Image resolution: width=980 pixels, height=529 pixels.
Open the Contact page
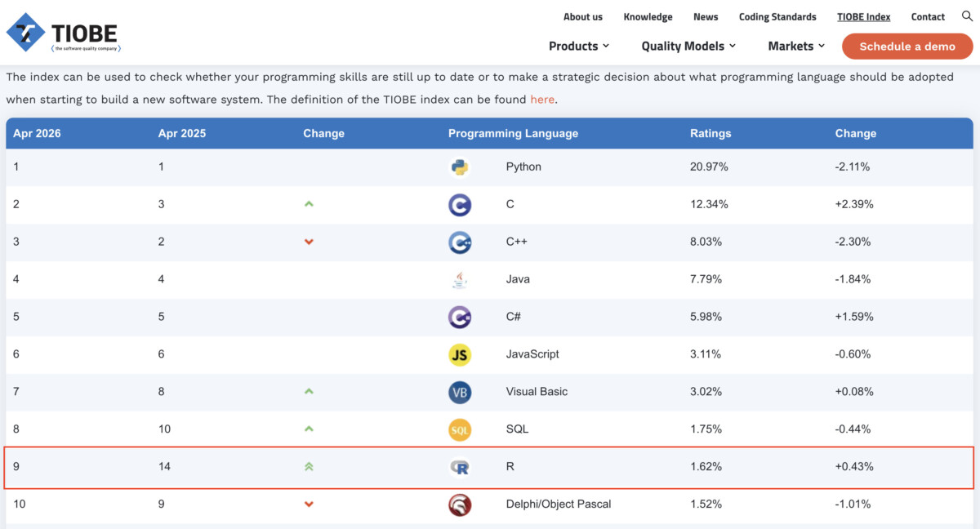tap(928, 16)
